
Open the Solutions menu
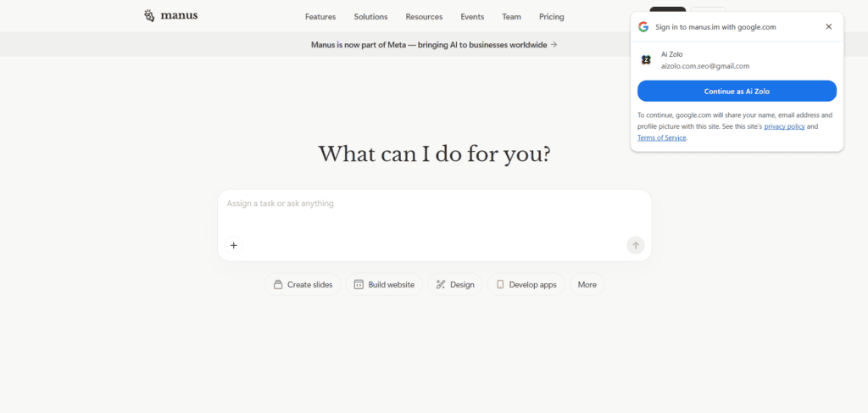pyautogui.click(x=371, y=17)
